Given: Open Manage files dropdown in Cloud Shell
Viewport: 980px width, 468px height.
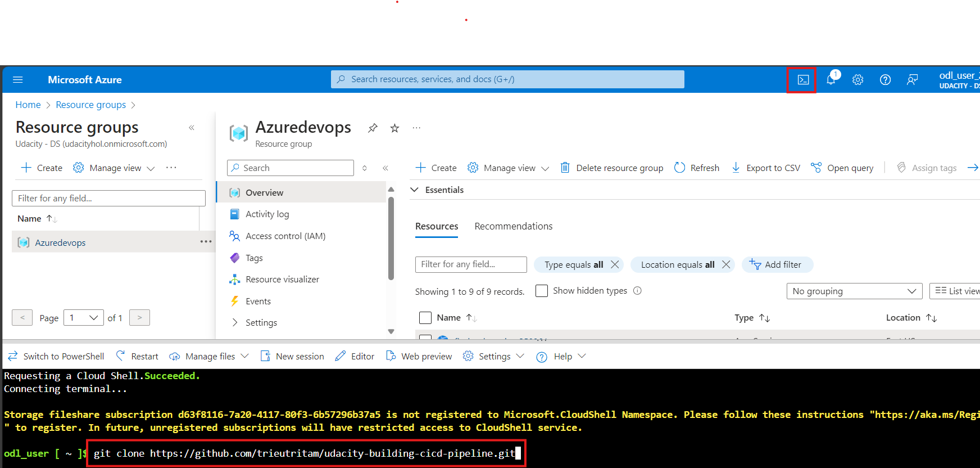Looking at the screenshot, I should [209, 356].
